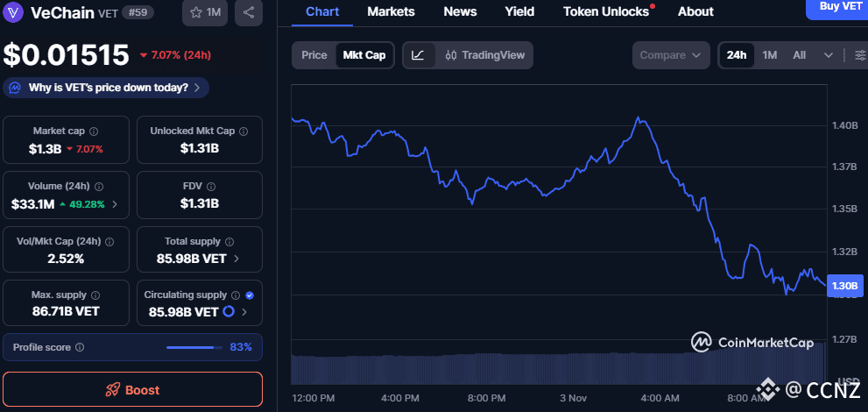Click the chart settings sliders icon
The image size is (868, 412).
[859, 55]
